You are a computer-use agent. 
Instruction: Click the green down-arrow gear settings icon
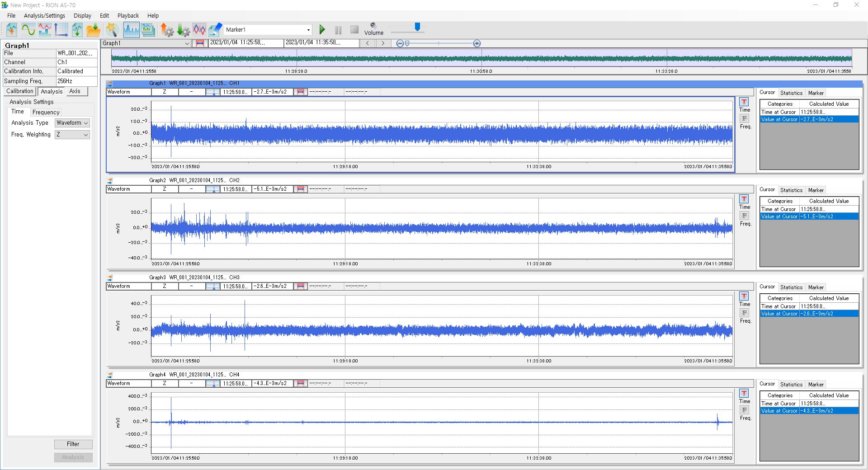[183, 30]
